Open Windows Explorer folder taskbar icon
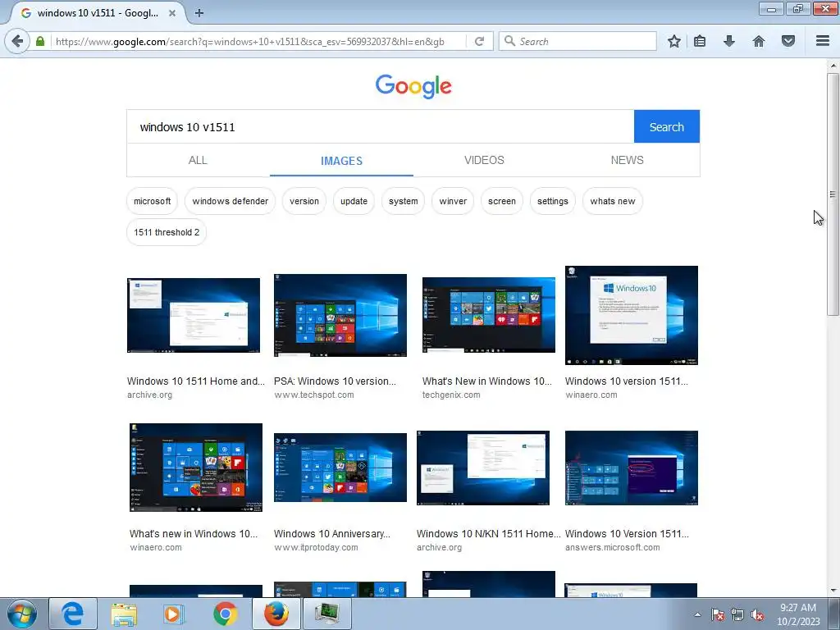 (124, 614)
